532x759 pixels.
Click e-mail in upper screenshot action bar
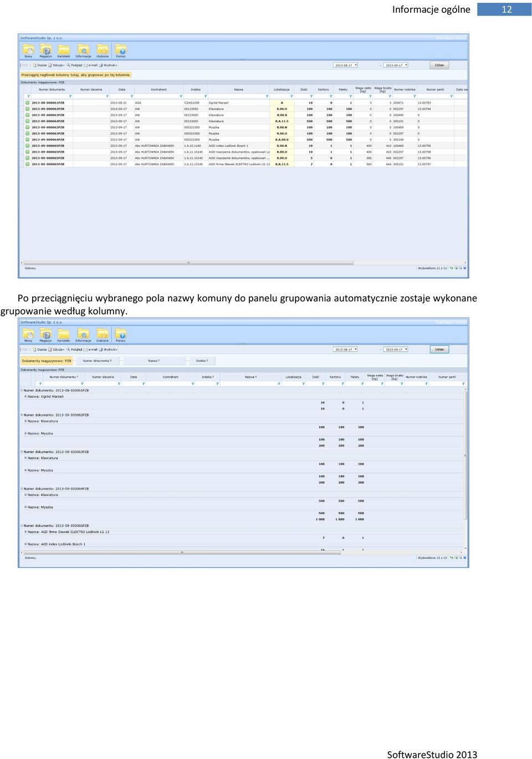[x=91, y=65]
